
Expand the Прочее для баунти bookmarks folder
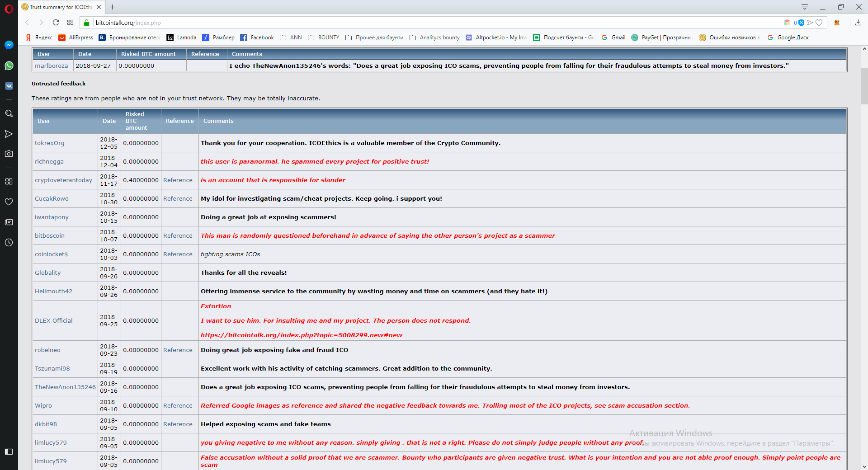pyautogui.click(x=374, y=38)
